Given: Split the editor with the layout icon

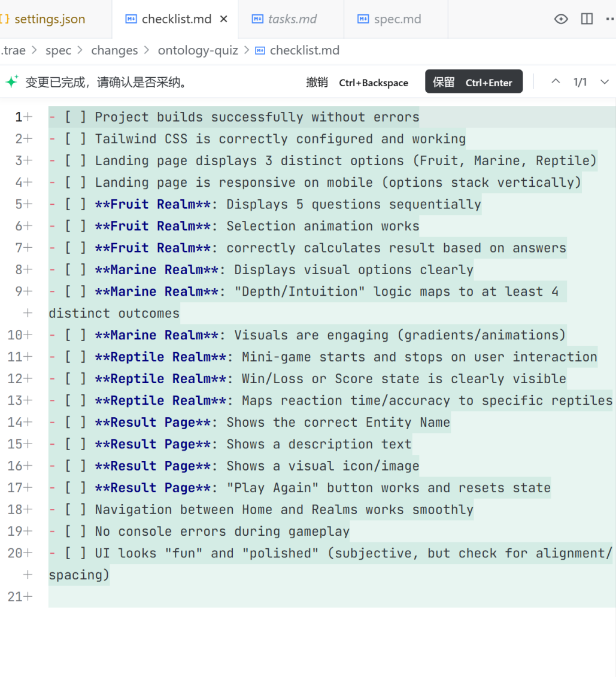Looking at the screenshot, I should pos(587,19).
